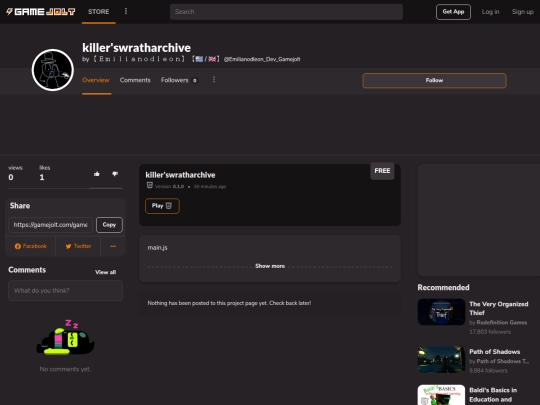Dislike the game with thumbs down icon

[x=115, y=174]
